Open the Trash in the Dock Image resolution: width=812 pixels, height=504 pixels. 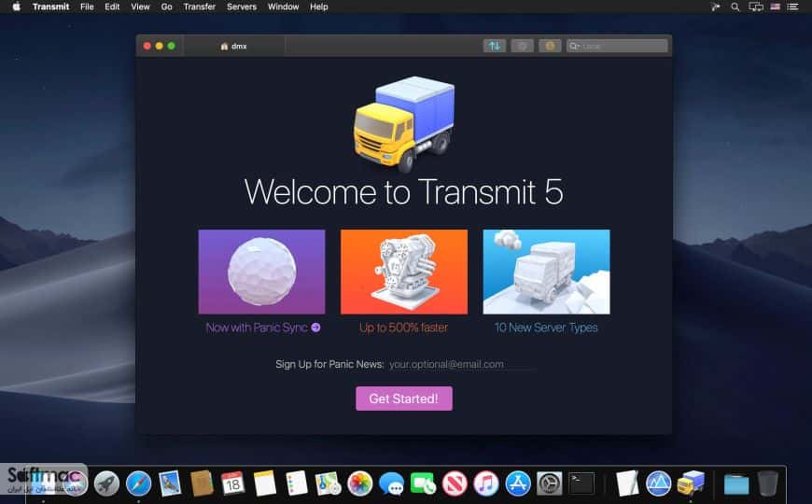767,483
